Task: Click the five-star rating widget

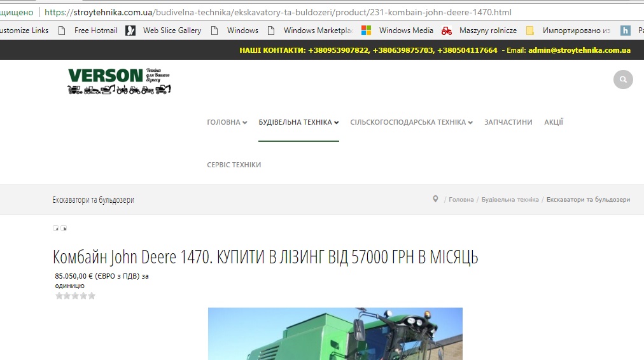Action: (x=75, y=296)
